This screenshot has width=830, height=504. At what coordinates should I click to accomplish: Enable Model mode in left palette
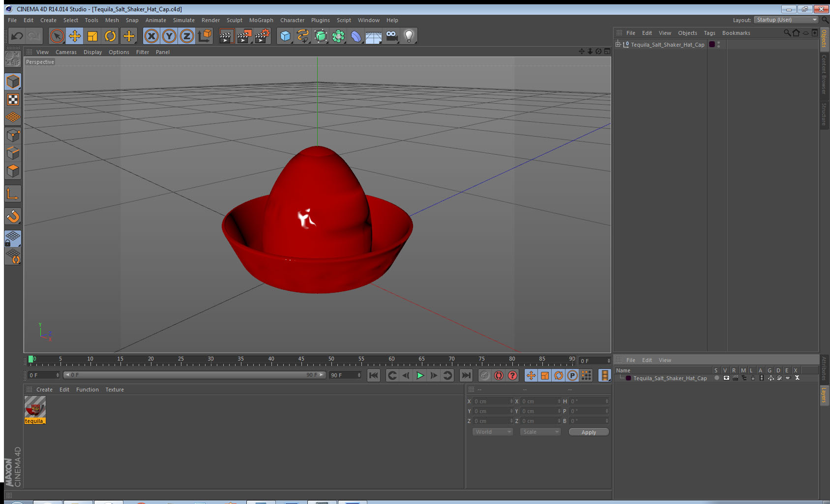coord(13,82)
